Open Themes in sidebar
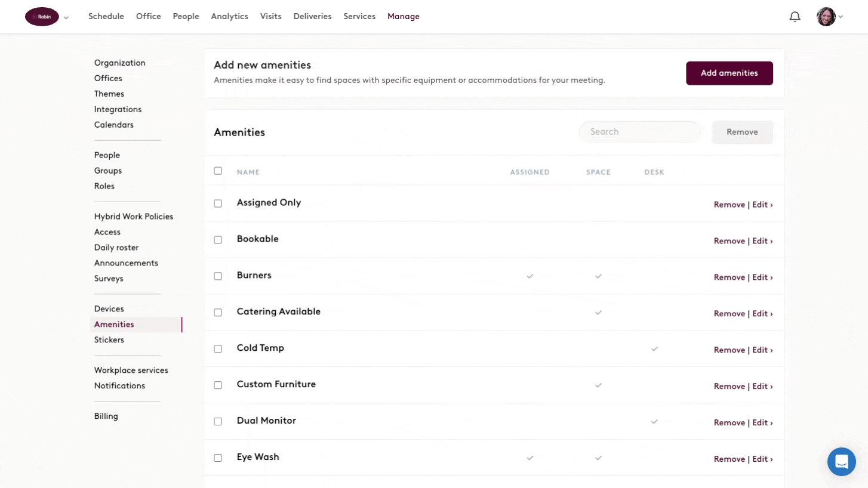868x488 pixels. (x=109, y=94)
